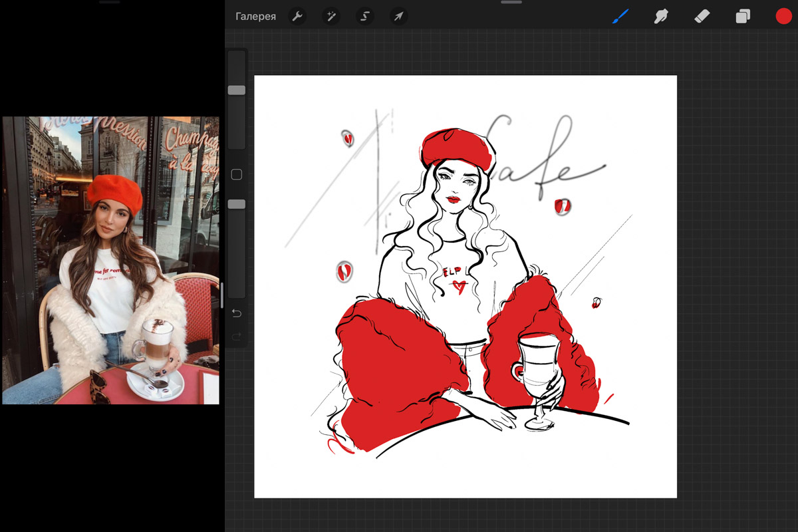Screen dimensions: 798x532
Task: Select the Eraser tool
Action: point(702,17)
